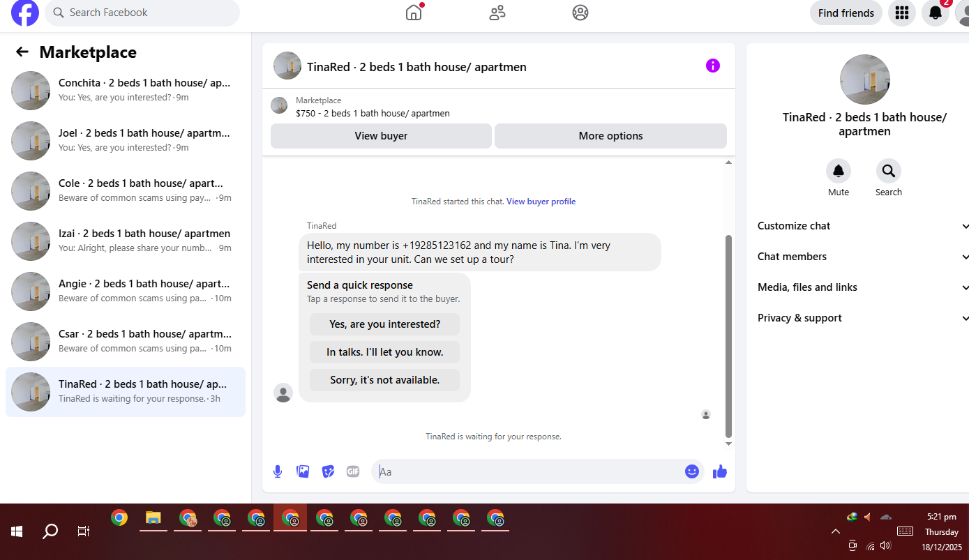This screenshot has width=969, height=560.
Task: Mute this conversation with the bell icon
Action: (839, 171)
